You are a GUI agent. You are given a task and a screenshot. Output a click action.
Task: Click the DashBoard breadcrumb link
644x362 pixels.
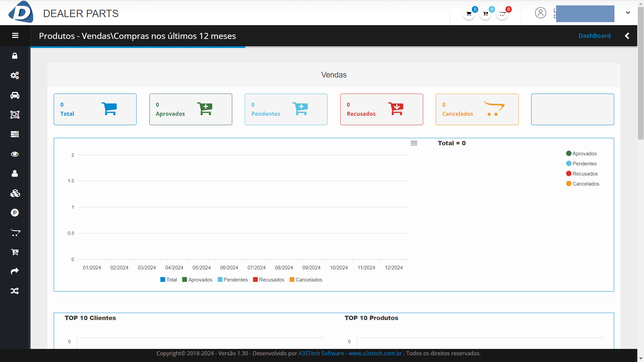594,36
